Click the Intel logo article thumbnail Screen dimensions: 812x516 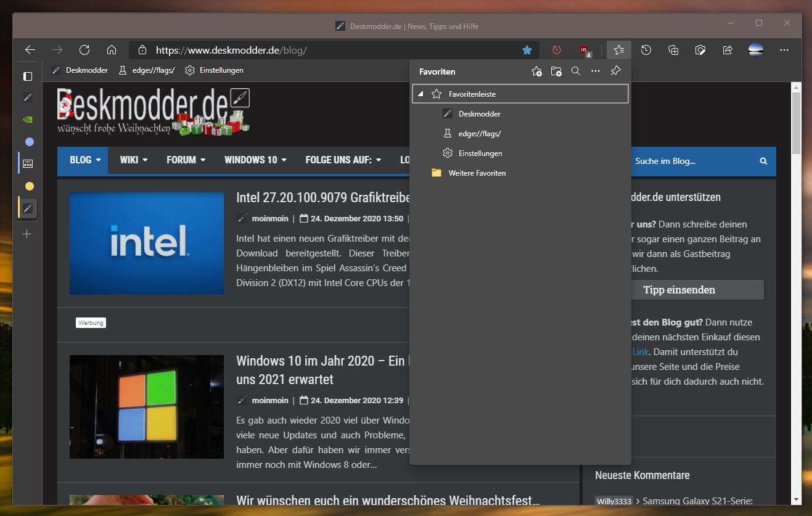[x=147, y=243]
